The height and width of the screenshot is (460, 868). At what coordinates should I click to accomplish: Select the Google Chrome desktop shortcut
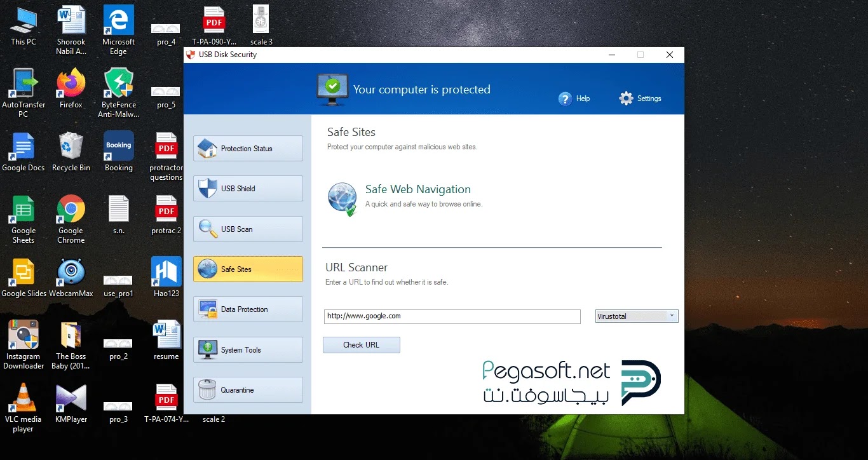[71, 220]
